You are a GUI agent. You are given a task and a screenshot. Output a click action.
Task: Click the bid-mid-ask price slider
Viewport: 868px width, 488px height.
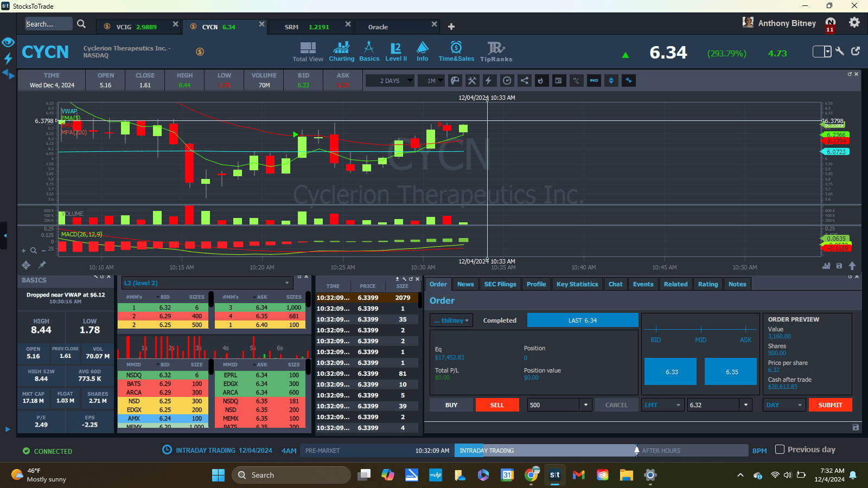pos(701,329)
